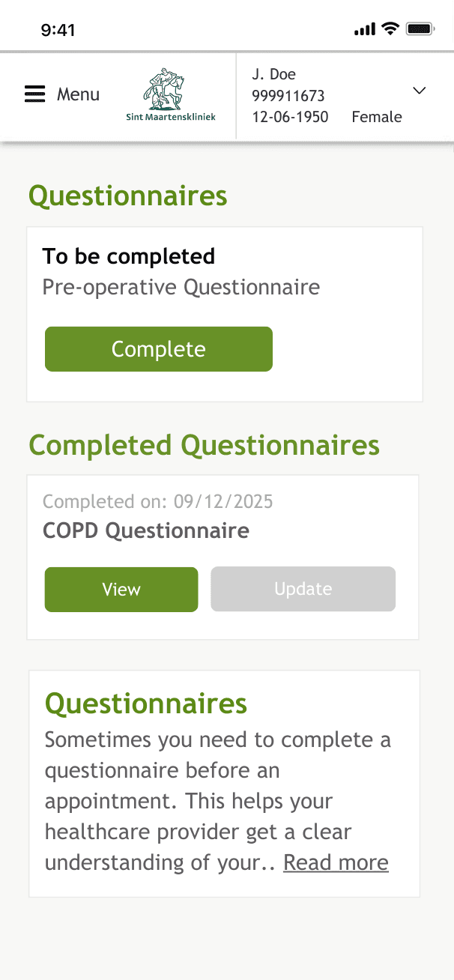Select the Sint Maartenskliniek home logo text

click(170, 117)
